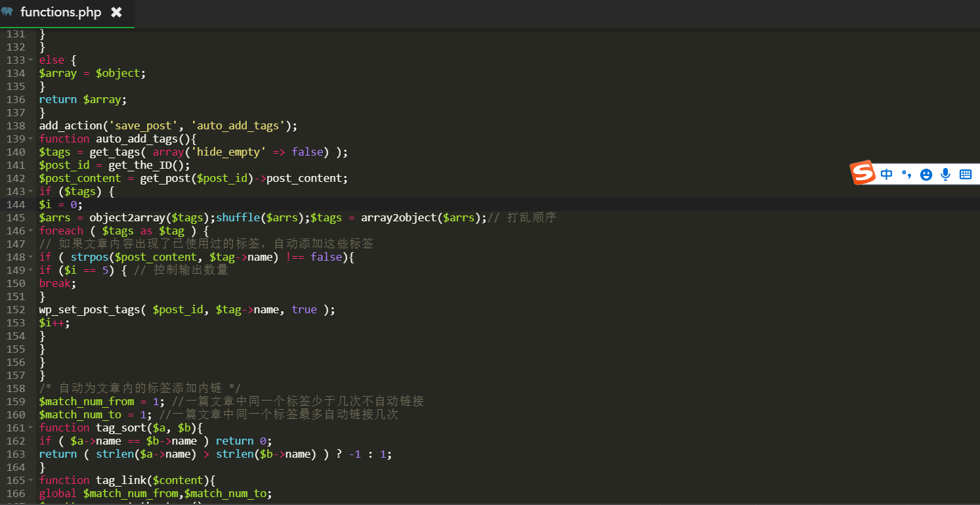Collapse the strpos if block at line 148
Viewport: 980px width, 505px height.
(x=31, y=257)
